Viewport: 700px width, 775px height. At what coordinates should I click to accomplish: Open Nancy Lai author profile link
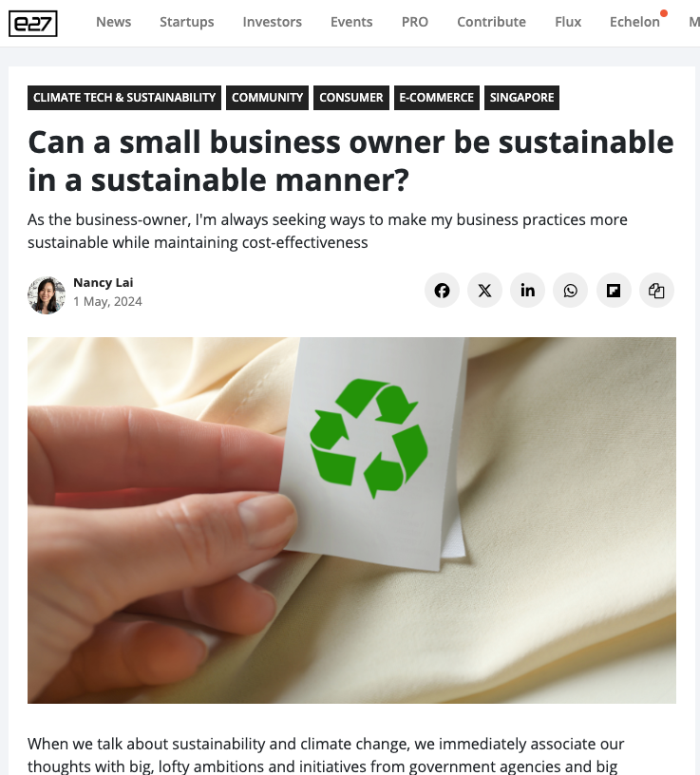tap(104, 282)
